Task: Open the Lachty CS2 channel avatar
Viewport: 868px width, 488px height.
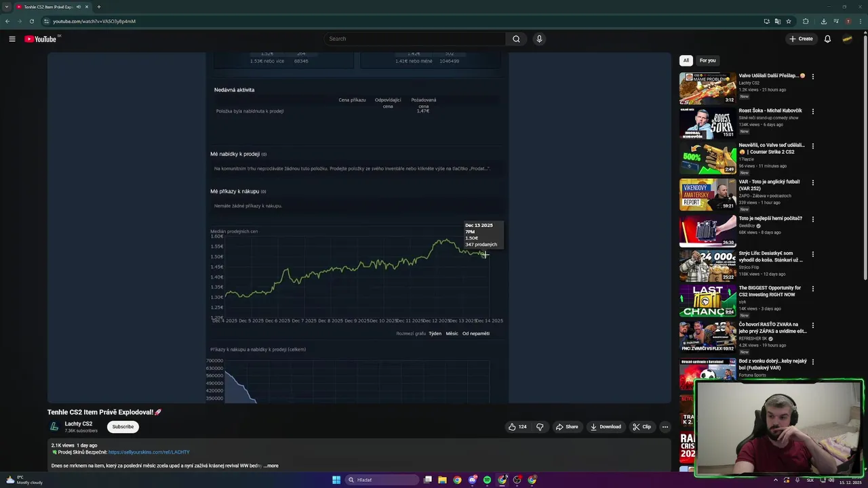Action: [x=54, y=427]
